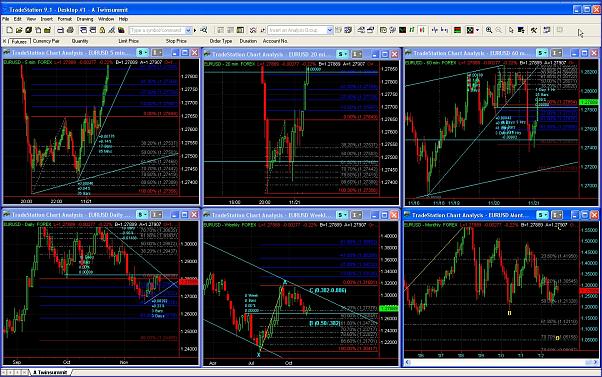Viewport: 602px width, 377px height.
Task: Click the pencil drawing icon in toolbar
Action: pos(111,30)
